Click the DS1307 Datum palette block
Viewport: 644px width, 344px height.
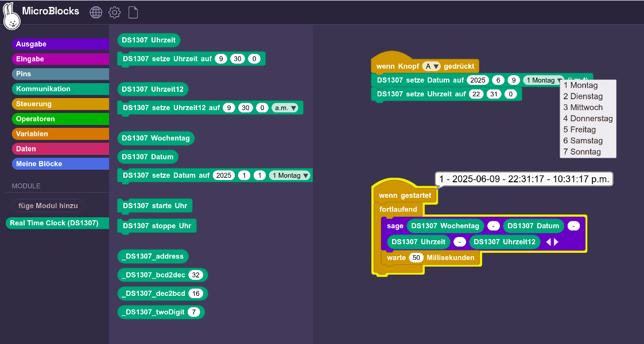tap(148, 157)
